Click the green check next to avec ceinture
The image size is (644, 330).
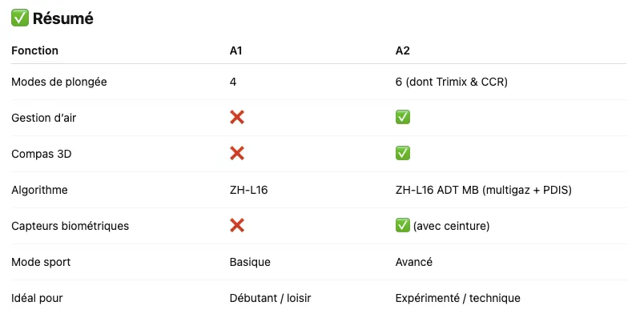[403, 226]
